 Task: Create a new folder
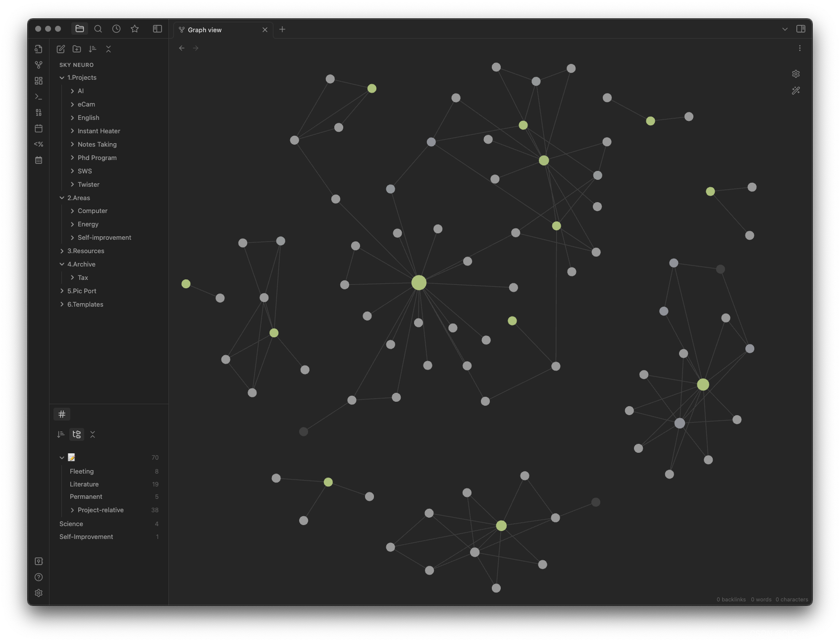pyautogui.click(x=77, y=49)
